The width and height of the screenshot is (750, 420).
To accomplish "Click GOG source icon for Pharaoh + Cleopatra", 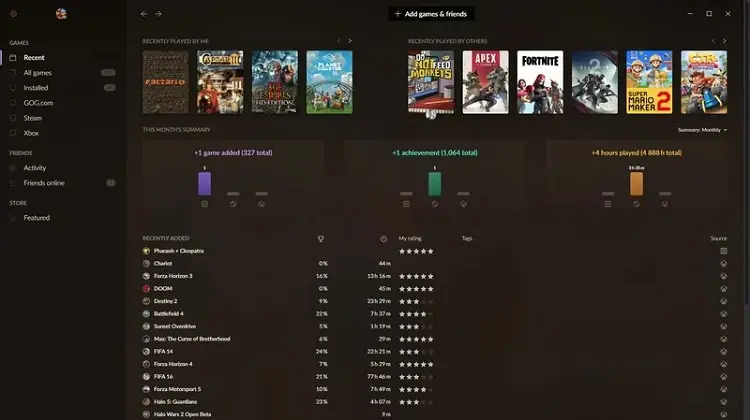I will pyautogui.click(x=724, y=251).
